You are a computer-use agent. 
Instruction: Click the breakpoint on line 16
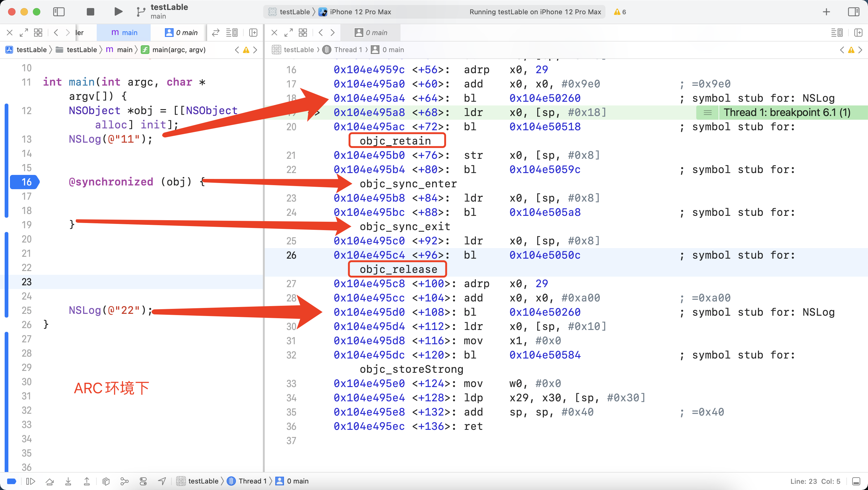25,182
